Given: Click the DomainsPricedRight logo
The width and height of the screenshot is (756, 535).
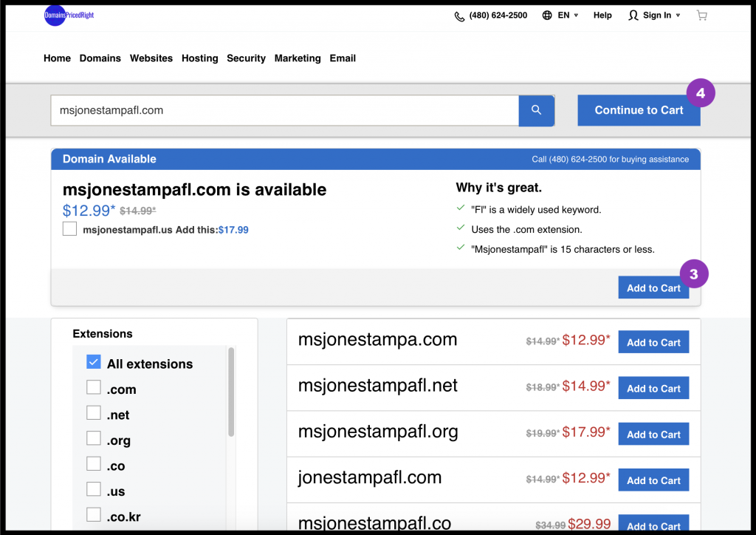Looking at the screenshot, I should click(69, 16).
